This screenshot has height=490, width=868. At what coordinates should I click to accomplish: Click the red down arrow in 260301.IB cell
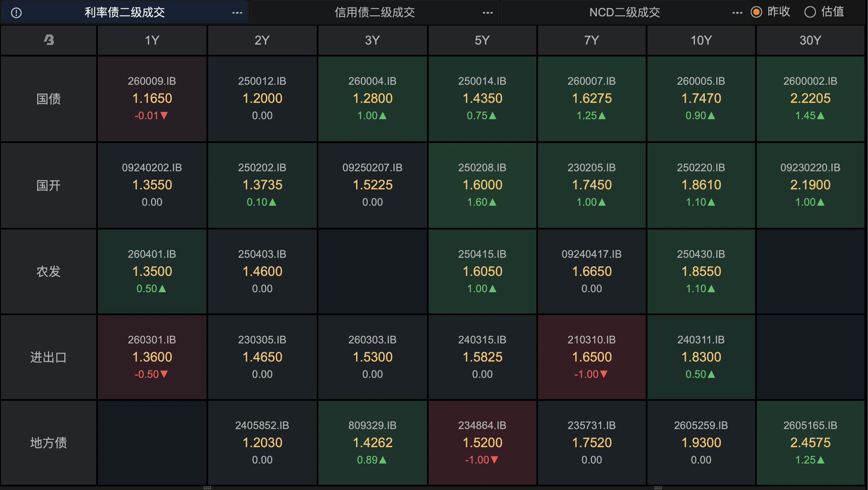[164, 374]
